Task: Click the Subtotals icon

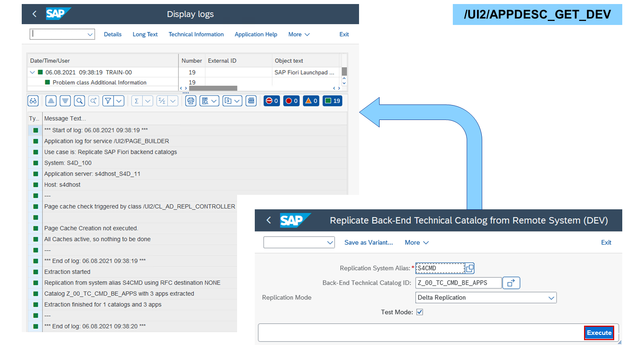Action: coord(162,101)
